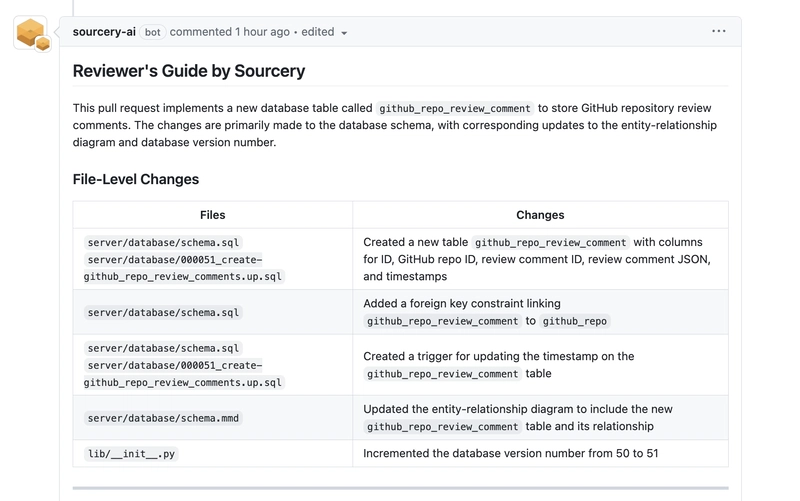Open the sourcery-ai author profile link
800x501 pixels.
[x=104, y=32]
